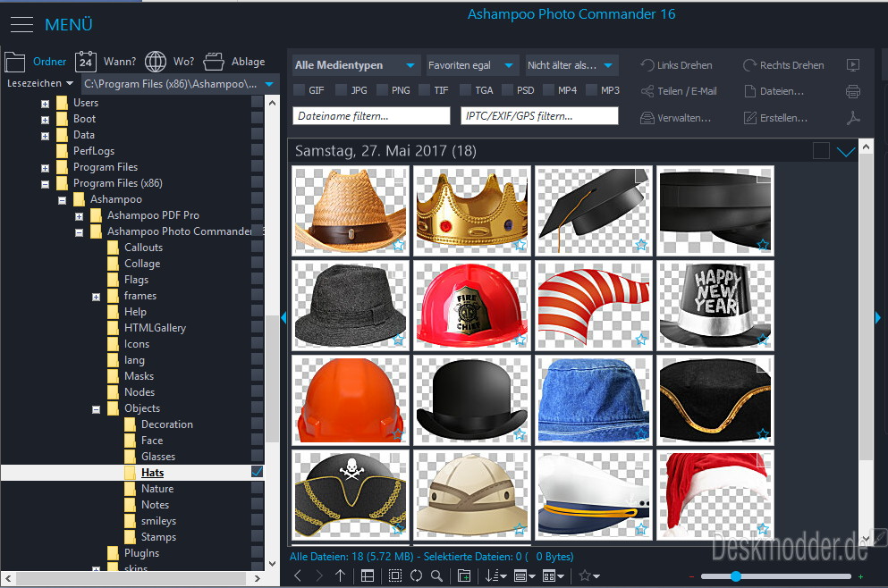
Task: Click the plus zoom-in icon beside the slider
Action: point(861,576)
